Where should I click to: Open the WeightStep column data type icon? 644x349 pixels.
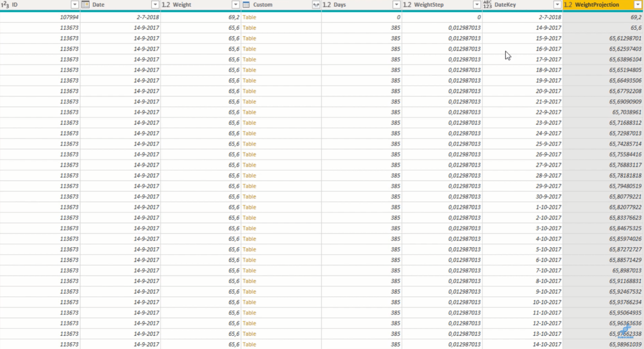point(407,5)
